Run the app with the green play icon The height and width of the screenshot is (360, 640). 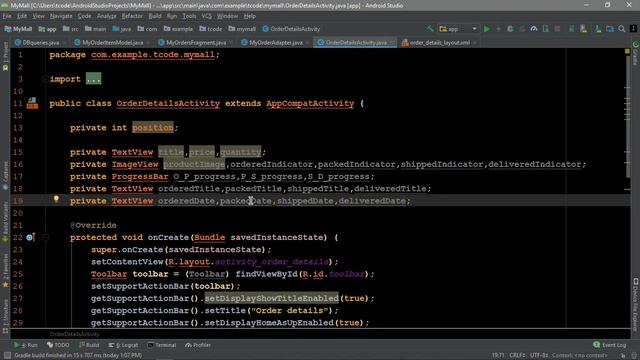point(487,29)
